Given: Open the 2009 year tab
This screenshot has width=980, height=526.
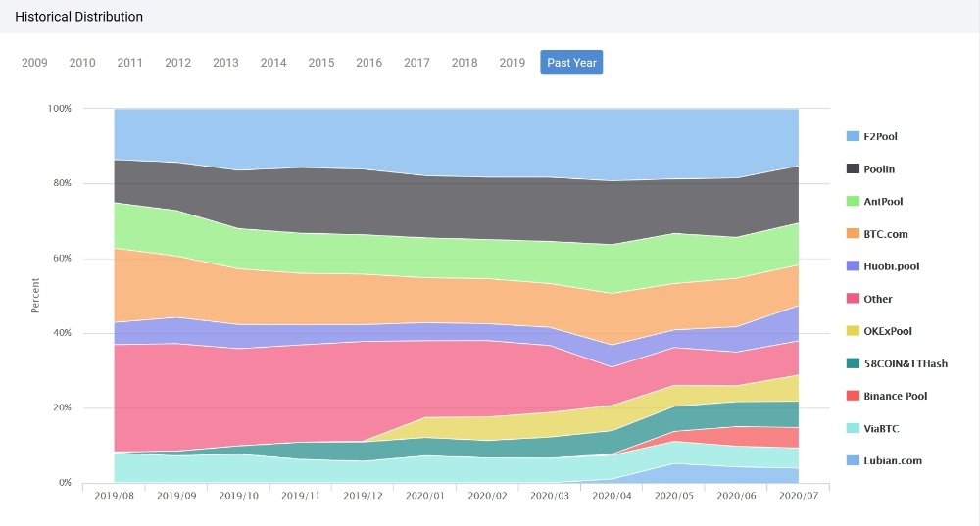Looking at the screenshot, I should pyautogui.click(x=34, y=63).
